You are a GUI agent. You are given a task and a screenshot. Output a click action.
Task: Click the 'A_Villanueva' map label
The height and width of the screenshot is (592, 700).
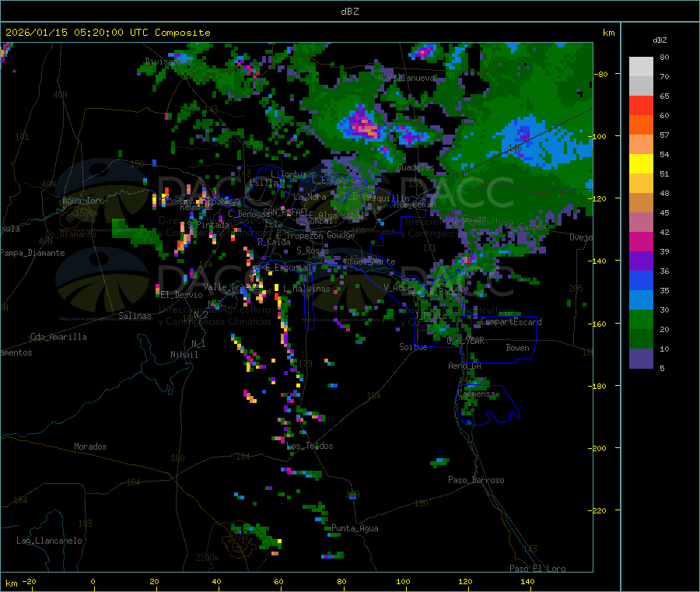406,78
